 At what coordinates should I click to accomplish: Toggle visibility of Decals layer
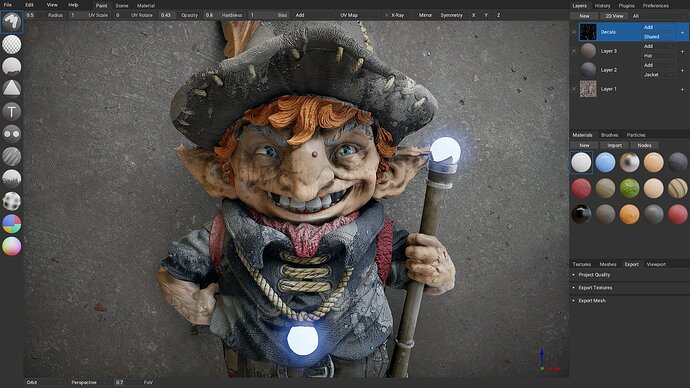click(574, 32)
